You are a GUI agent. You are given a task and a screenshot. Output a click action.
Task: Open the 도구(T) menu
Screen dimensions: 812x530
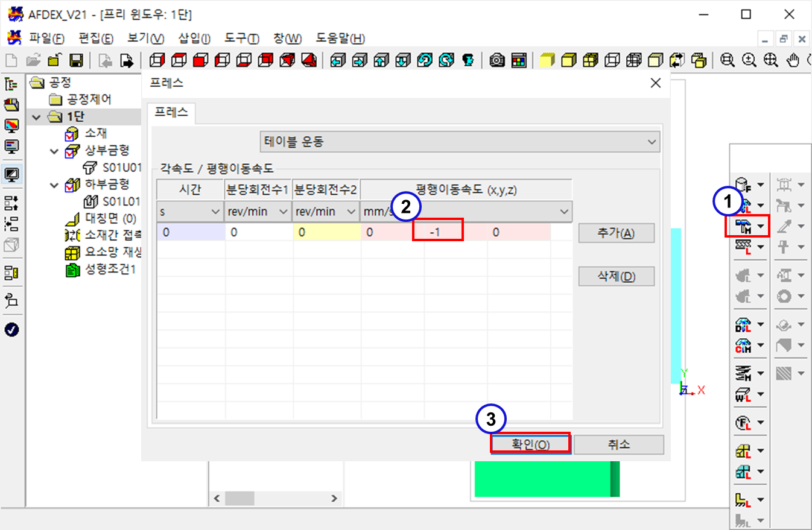[241, 39]
